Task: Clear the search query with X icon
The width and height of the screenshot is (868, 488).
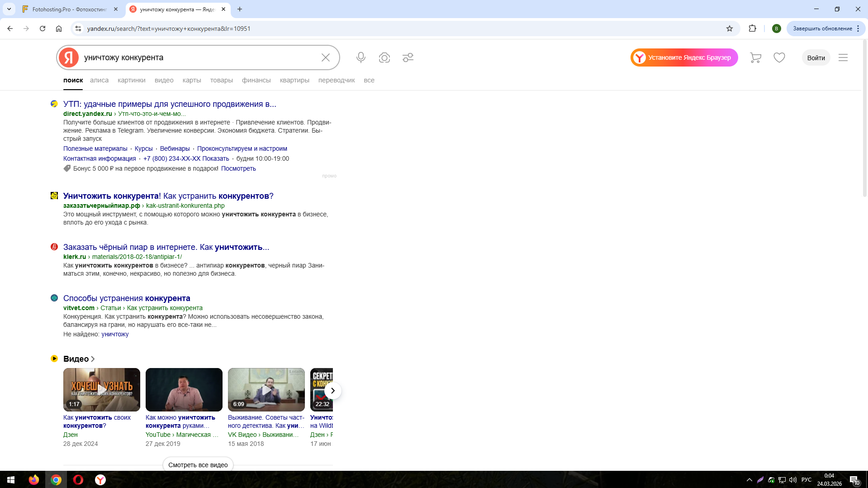Action: pyautogui.click(x=326, y=57)
